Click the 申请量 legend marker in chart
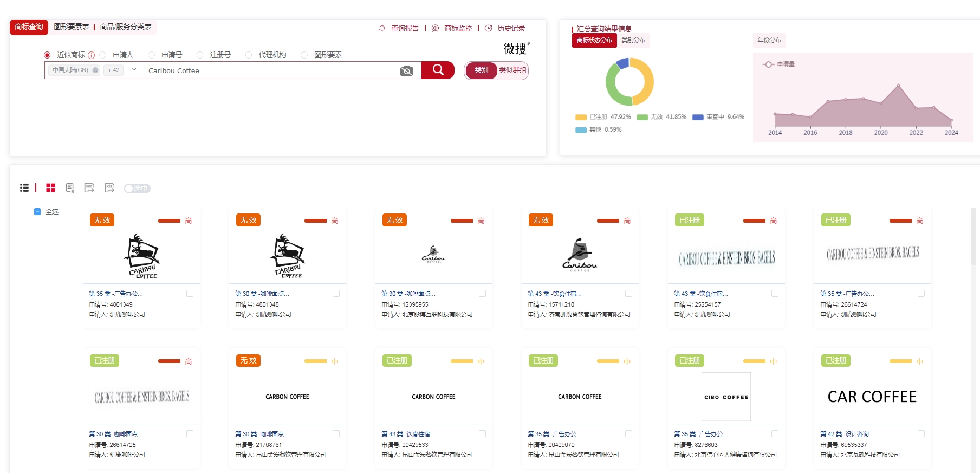 point(768,64)
